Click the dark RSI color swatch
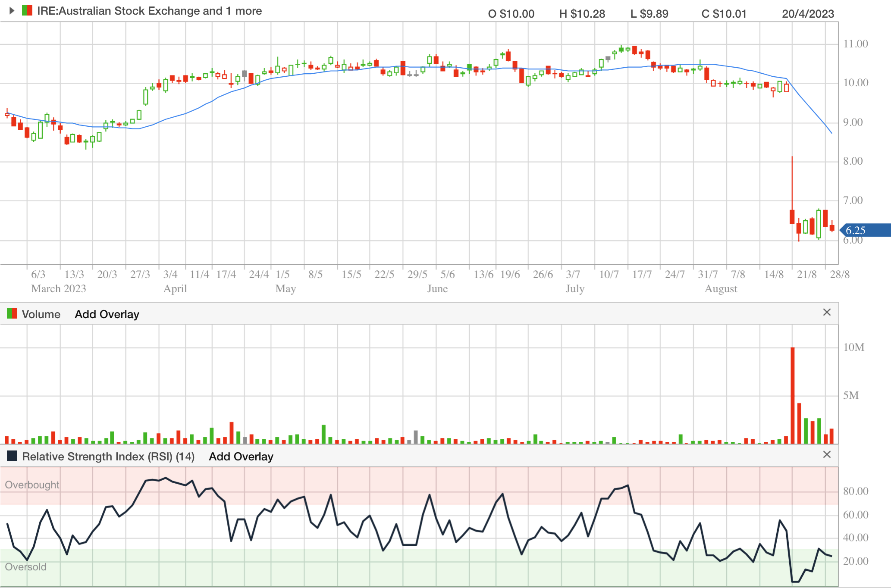The width and height of the screenshot is (891, 588). click(12, 456)
